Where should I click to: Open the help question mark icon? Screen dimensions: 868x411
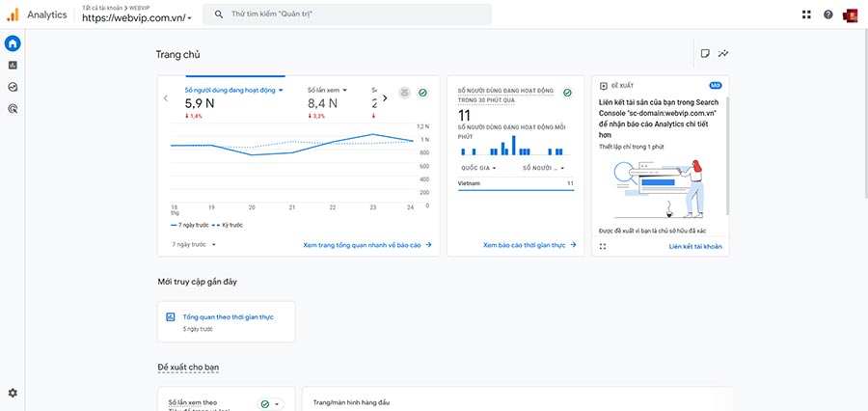(828, 15)
